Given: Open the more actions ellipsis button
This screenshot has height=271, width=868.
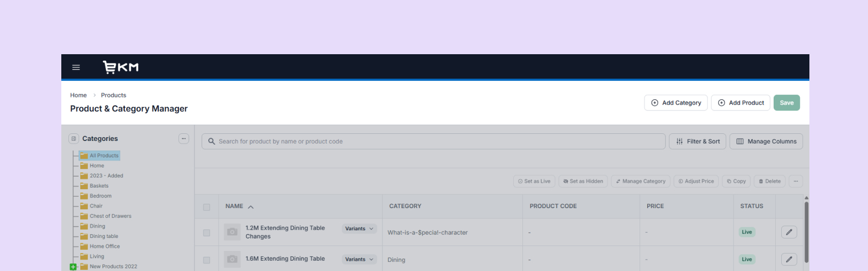Looking at the screenshot, I should pyautogui.click(x=796, y=182).
